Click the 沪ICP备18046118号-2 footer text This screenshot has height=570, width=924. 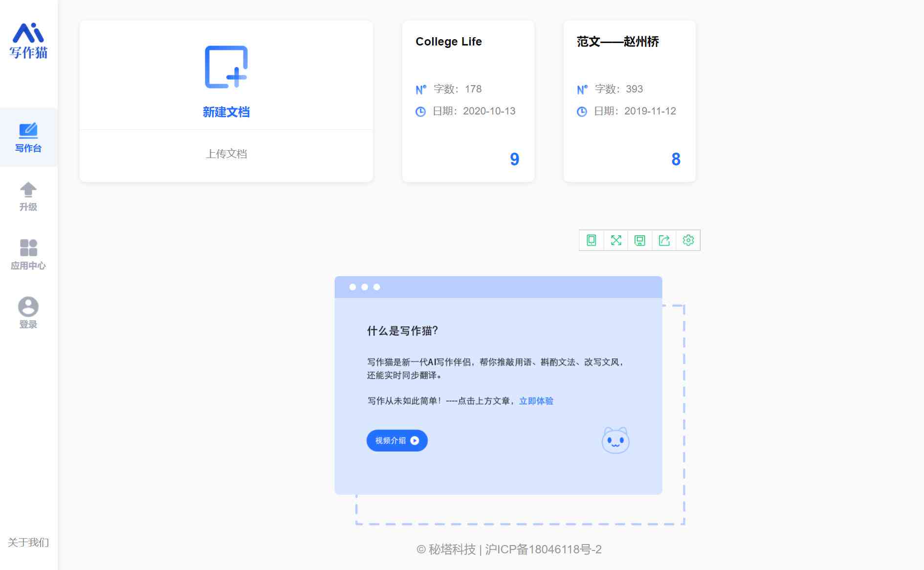(543, 549)
